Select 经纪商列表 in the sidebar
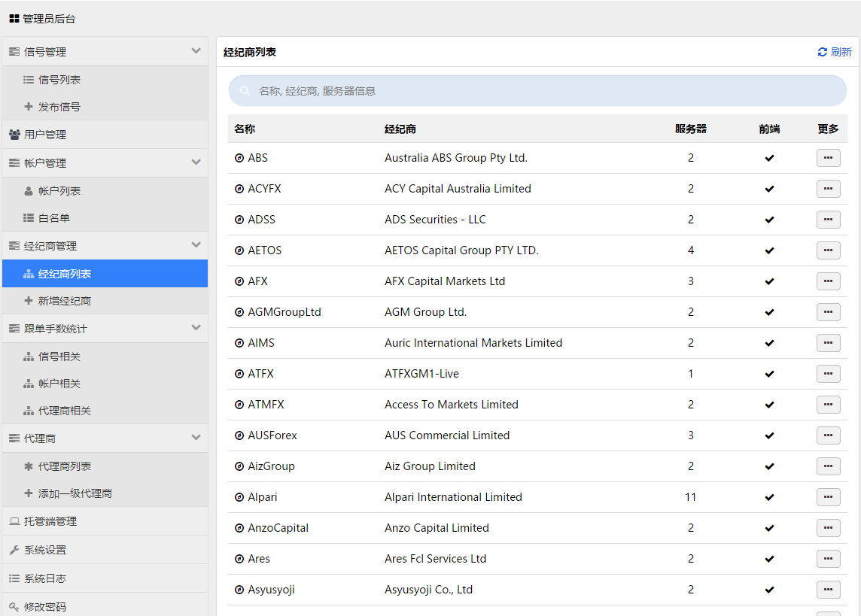The width and height of the screenshot is (861, 616). coord(105,274)
